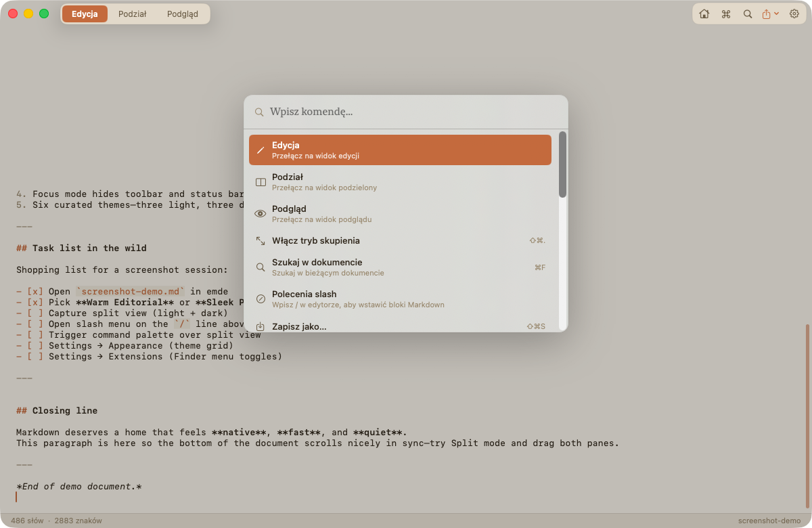Viewport: 812px width, 528px height.
Task: Click 'Przełącz na widok podzielony' description
Action: coord(324,188)
